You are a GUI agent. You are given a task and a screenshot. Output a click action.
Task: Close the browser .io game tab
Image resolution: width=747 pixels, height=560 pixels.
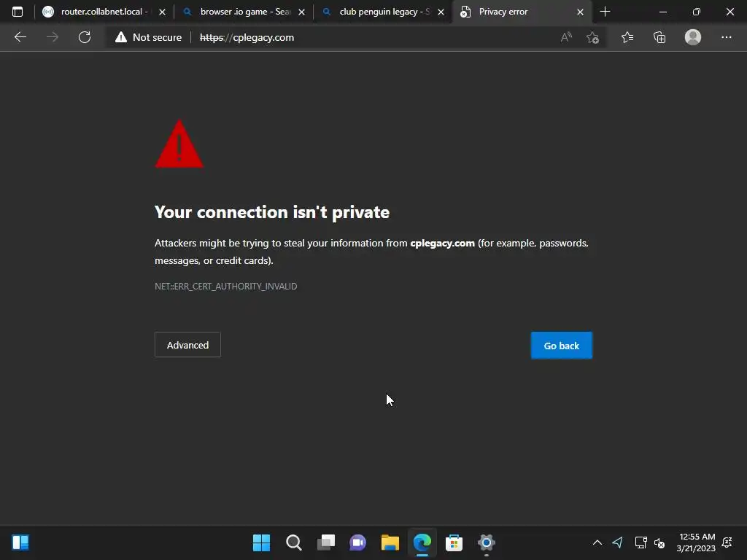(301, 12)
